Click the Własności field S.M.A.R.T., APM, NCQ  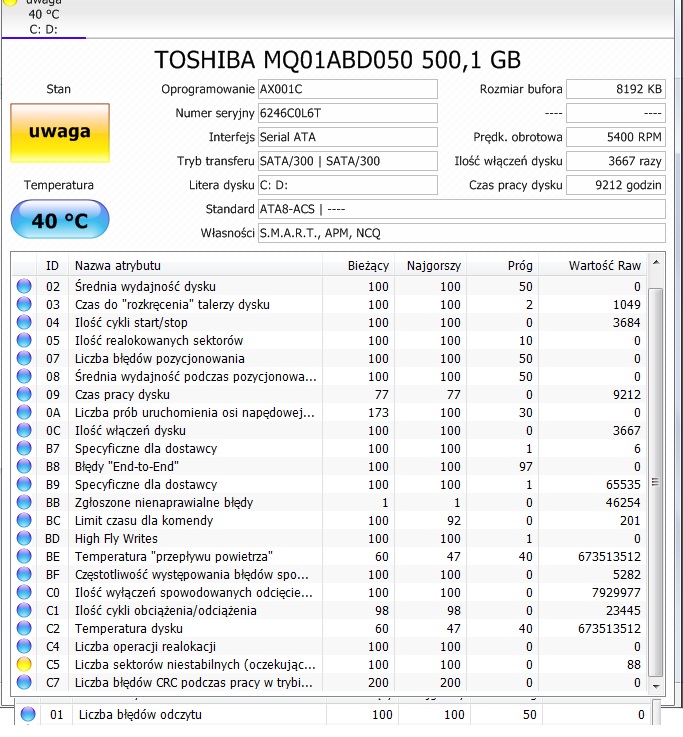point(462,233)
